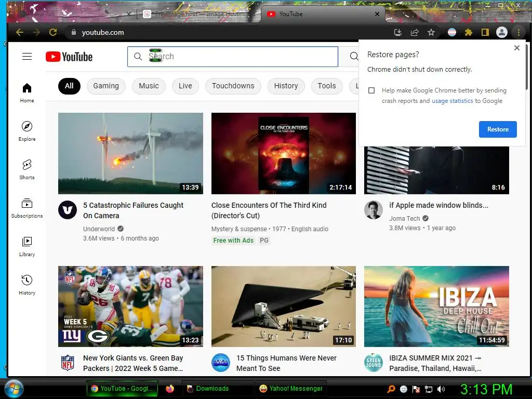Click the install app icon in address bar
The width and height of the screenshot is (532, 399).
397,32
